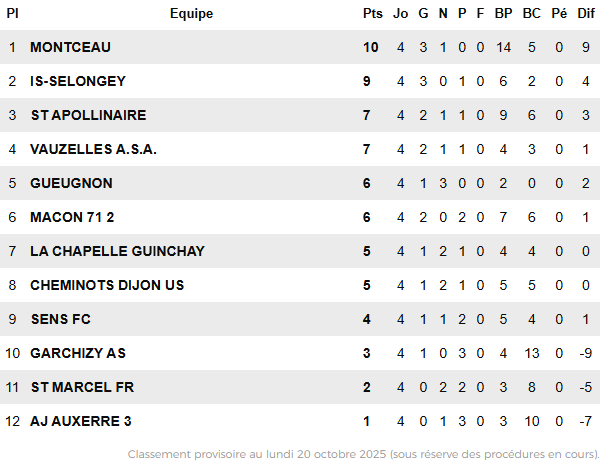Click the Pl column header
The image size is (602, 463).
[x=12, y=14]
